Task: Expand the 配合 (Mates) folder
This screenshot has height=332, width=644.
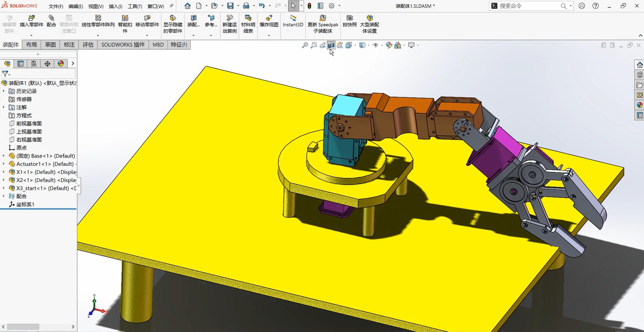Action: [x=4, y=196]
